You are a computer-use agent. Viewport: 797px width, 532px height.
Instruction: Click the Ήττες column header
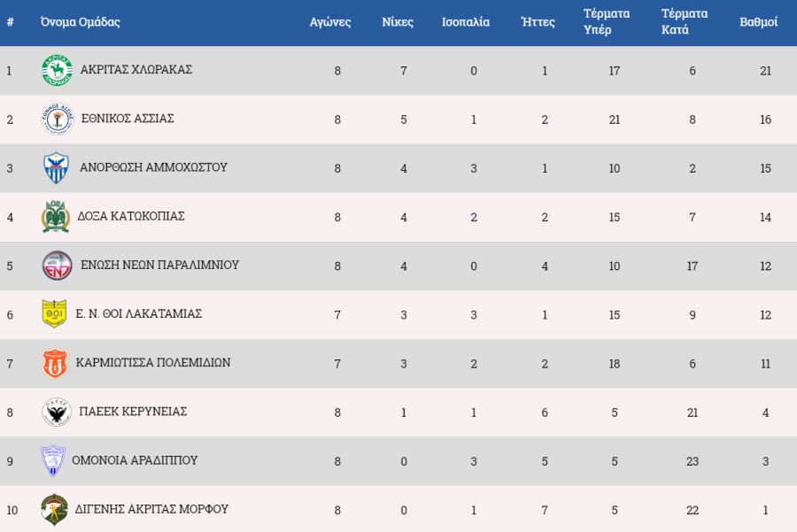(538, 22)
